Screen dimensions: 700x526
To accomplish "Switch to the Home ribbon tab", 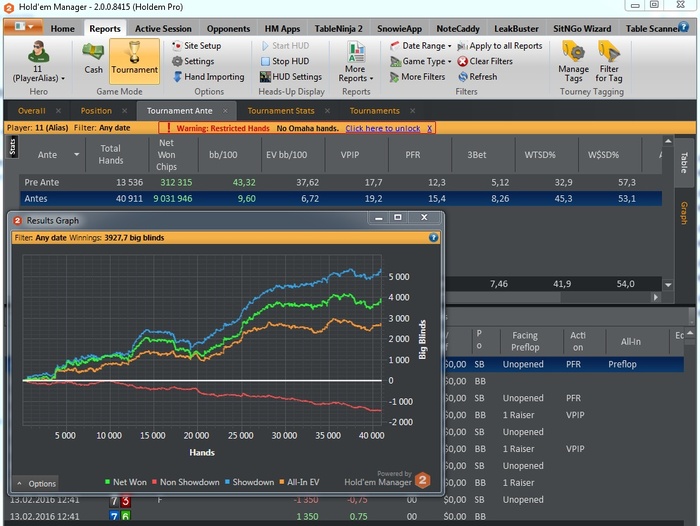I will (62, 29).
